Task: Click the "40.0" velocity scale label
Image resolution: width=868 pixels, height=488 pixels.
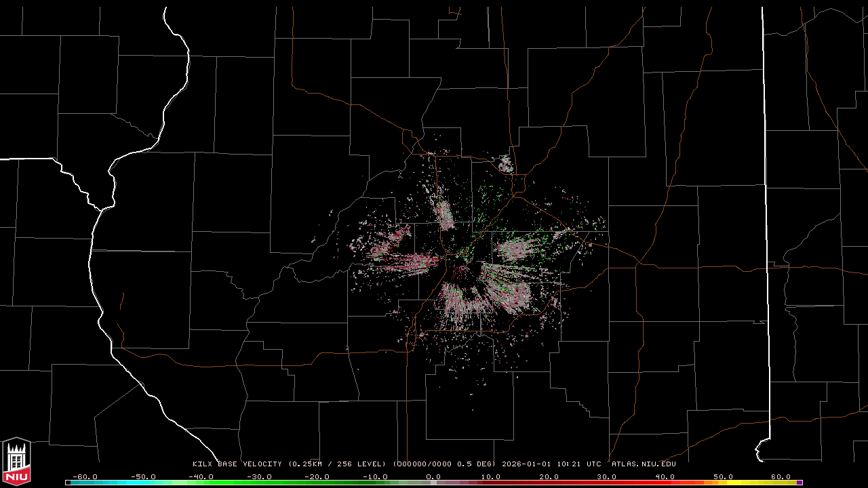Action: [665, 476]
